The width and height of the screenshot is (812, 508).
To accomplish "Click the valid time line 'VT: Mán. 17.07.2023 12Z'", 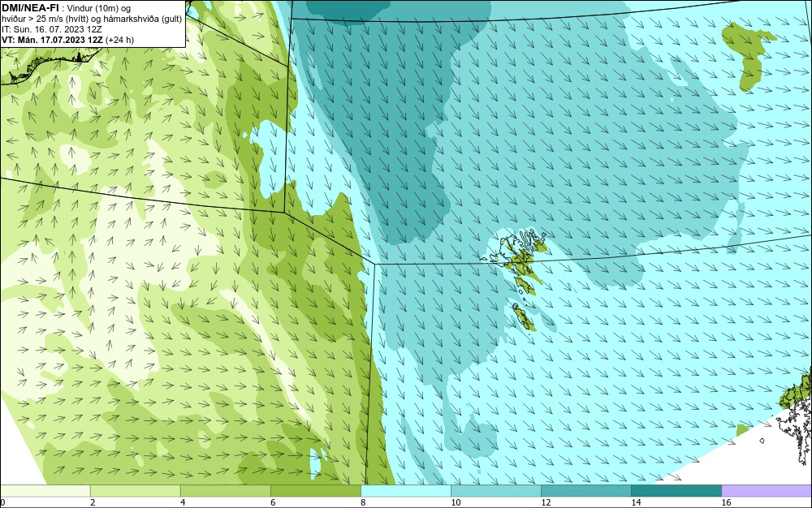I will (52, 40).
